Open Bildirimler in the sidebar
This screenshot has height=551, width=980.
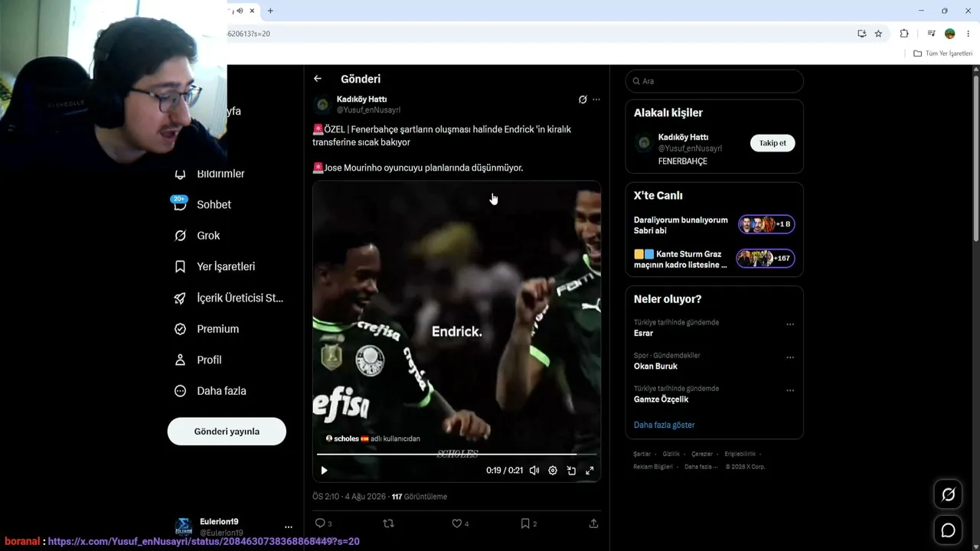(x=210, y=174)
